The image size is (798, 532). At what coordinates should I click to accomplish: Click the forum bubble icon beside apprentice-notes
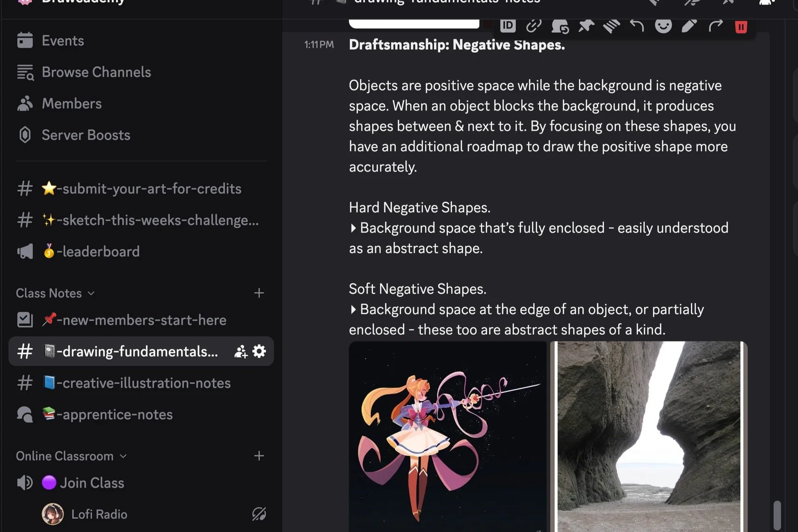click(x=25, y=415)
